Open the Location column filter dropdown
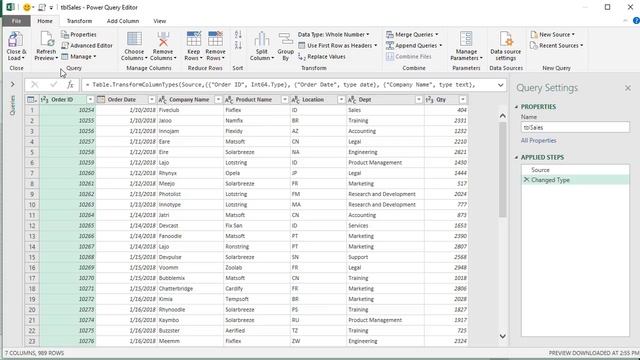Viewport: 640px width, 360px height. pyautogui.click(x=341, y=100)
